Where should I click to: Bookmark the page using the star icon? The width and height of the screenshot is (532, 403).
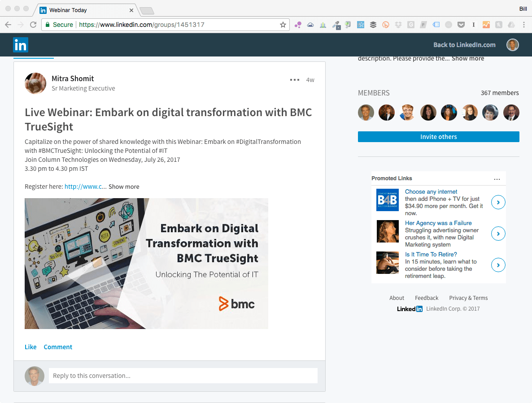(x=283, y=26)
